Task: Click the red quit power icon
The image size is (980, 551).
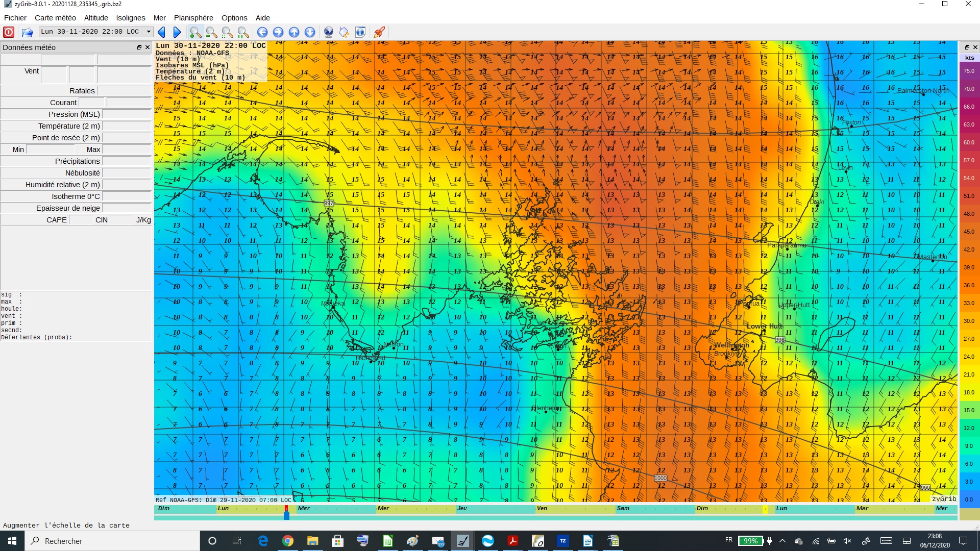Action: (9, 32)
